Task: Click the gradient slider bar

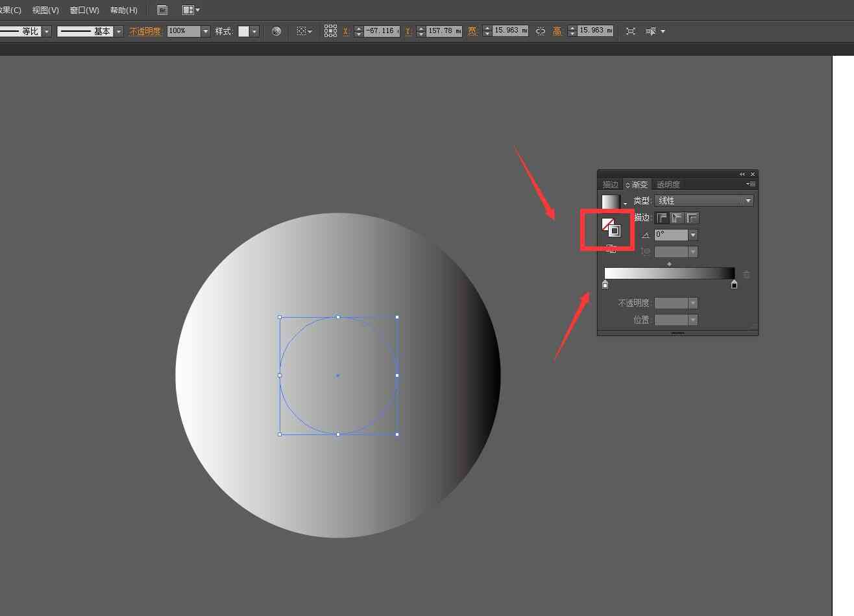Action: point(670,274)
